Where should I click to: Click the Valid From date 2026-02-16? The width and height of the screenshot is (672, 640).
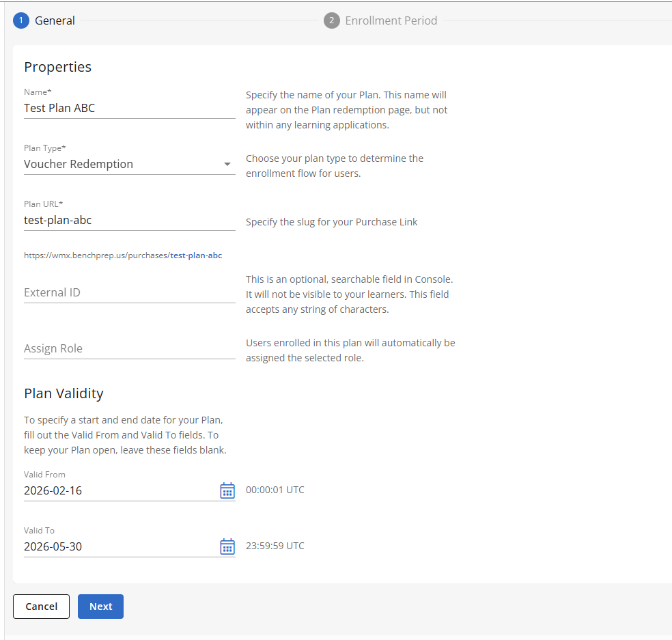coord(53,490)
